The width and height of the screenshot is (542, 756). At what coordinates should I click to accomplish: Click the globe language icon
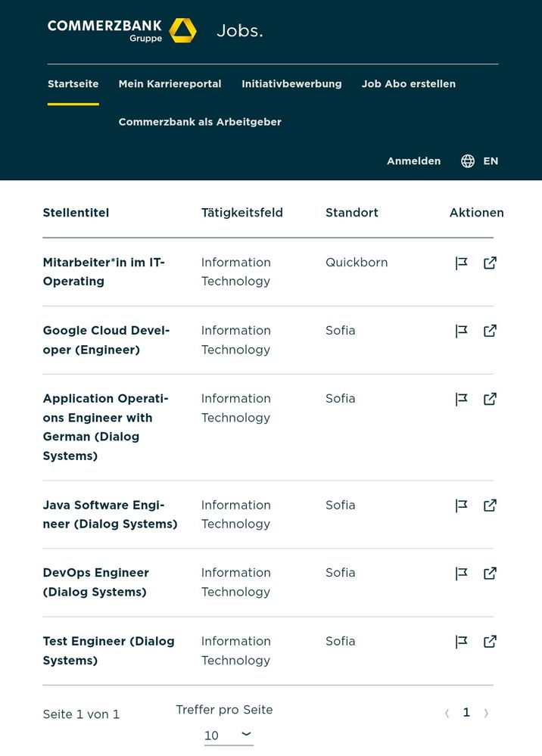point(467,161)
